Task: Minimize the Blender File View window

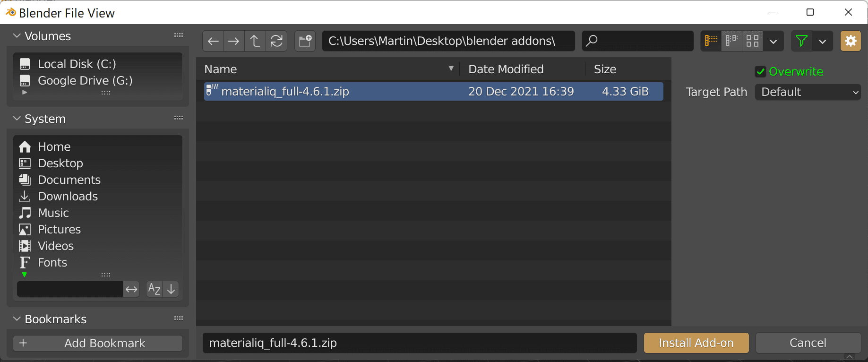Action: click(x=772, y=12)
